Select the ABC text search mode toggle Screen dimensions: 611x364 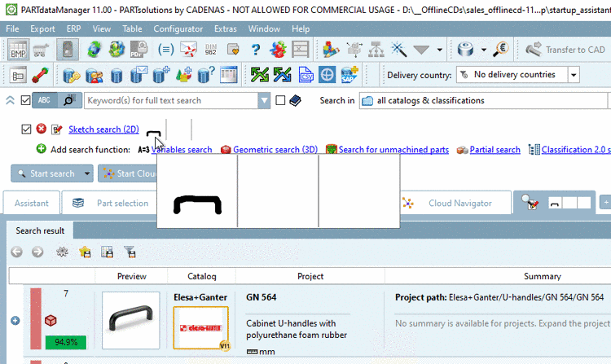[x=45, y=100]
